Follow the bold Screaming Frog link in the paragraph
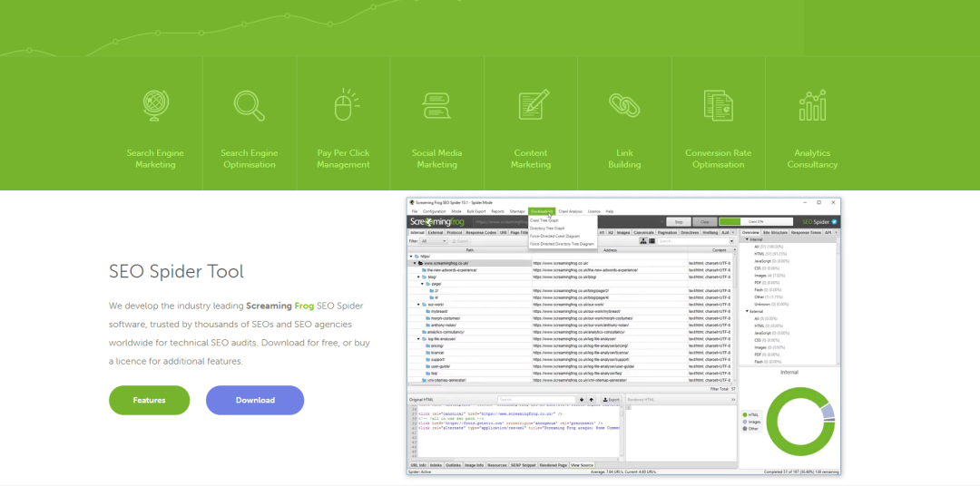Screen dimensions: 980x486 [x=279, y=306]
